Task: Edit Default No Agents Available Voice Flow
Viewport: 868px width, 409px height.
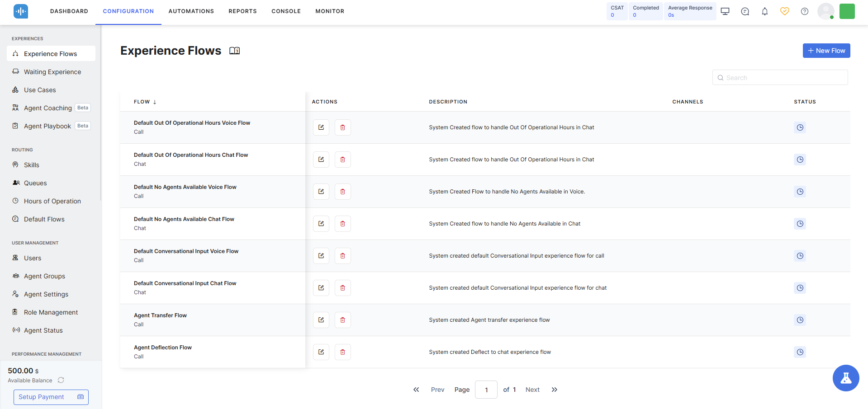Action: point(321,192)
